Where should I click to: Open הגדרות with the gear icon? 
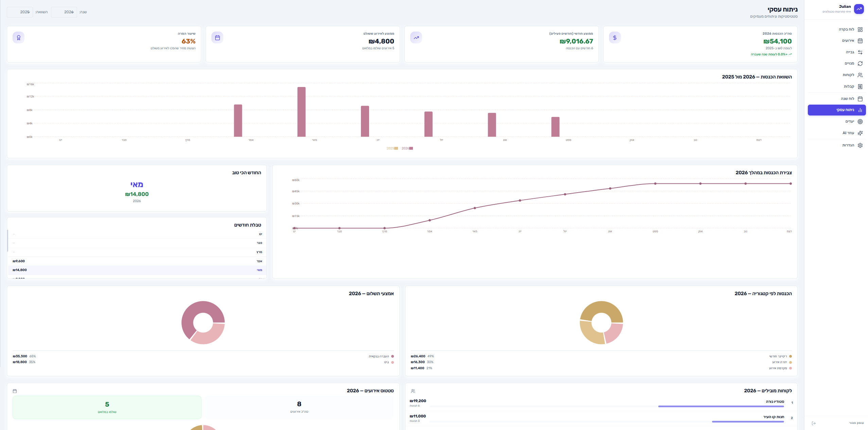[x=860, y=145]
